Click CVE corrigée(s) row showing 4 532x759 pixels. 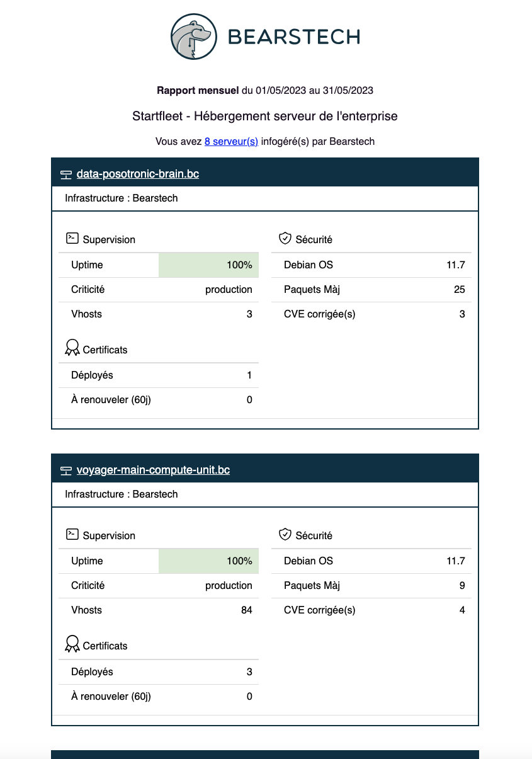[x=374, y=610]
